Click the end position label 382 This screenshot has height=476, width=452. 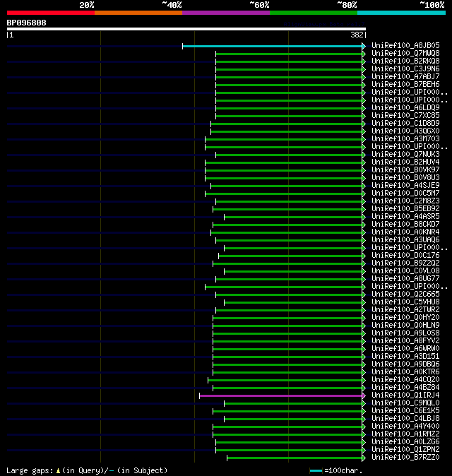pos(357,35)
